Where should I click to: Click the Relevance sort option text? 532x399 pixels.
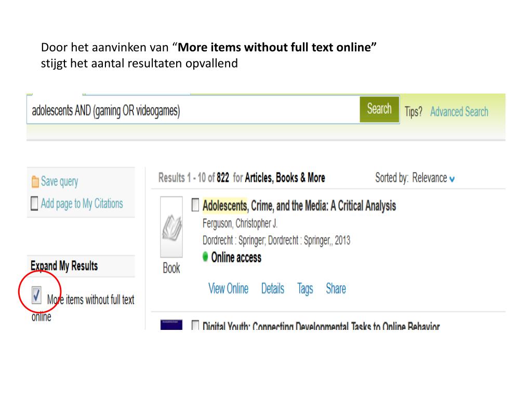(x=430, y=178)
